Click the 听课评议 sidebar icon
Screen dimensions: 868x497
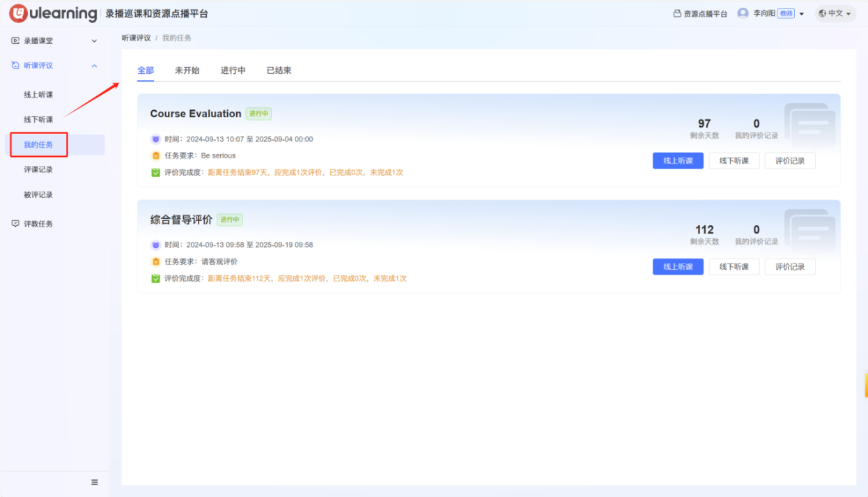[15, 66]
